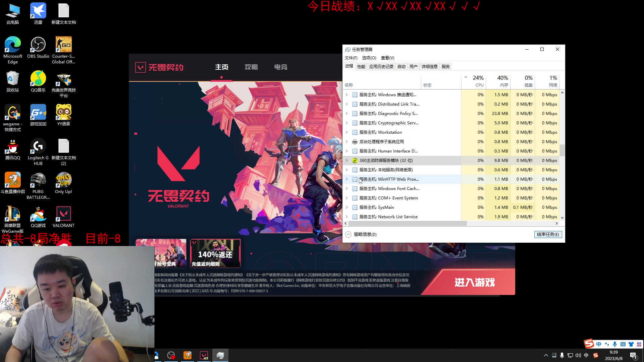Screen dimensions: 644x362
Task: Launch the VALORANT desktop shortcut
Action: (64, 217)
